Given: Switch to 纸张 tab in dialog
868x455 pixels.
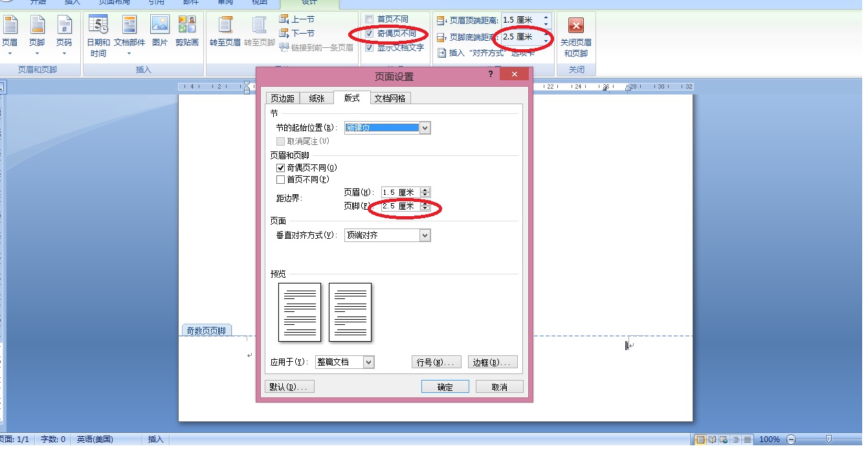Looking at the screenshot, I should 317,98.
